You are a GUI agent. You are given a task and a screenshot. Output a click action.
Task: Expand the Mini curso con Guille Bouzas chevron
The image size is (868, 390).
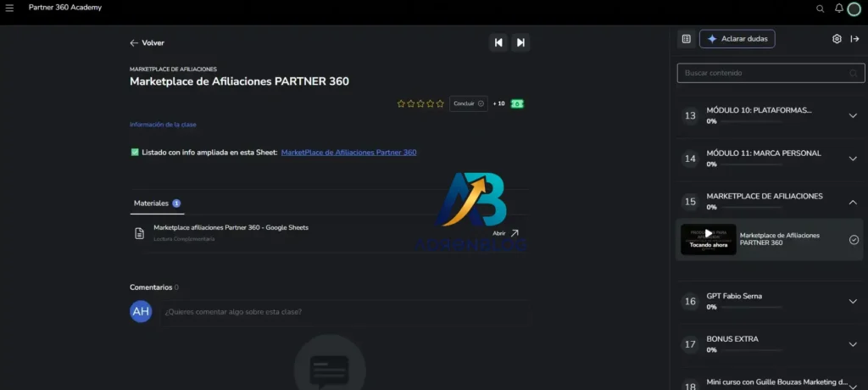point(853,386)
